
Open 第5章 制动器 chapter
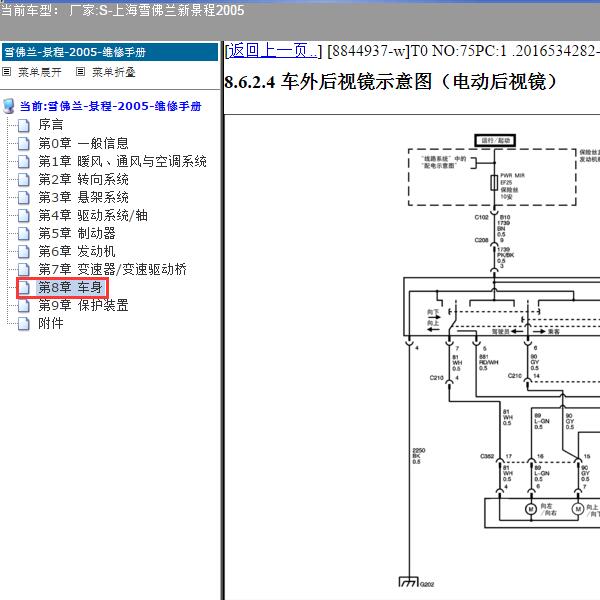[77, 233]
